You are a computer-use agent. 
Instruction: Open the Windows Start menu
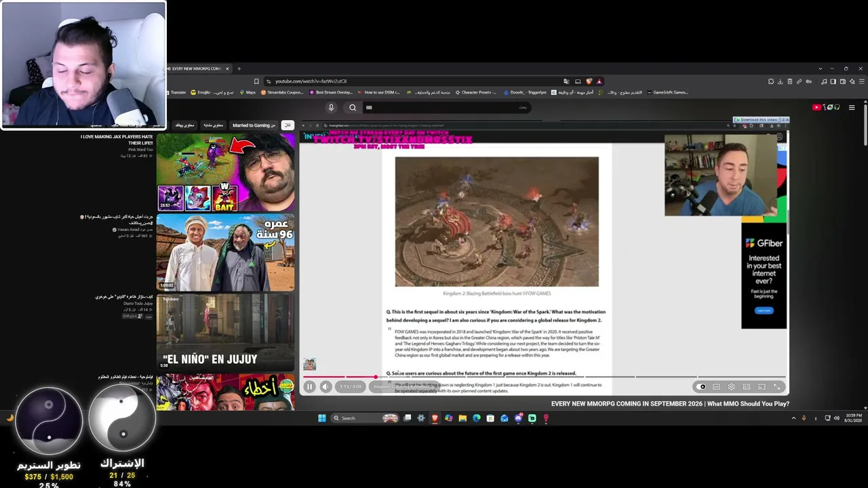tap(321, 418)
